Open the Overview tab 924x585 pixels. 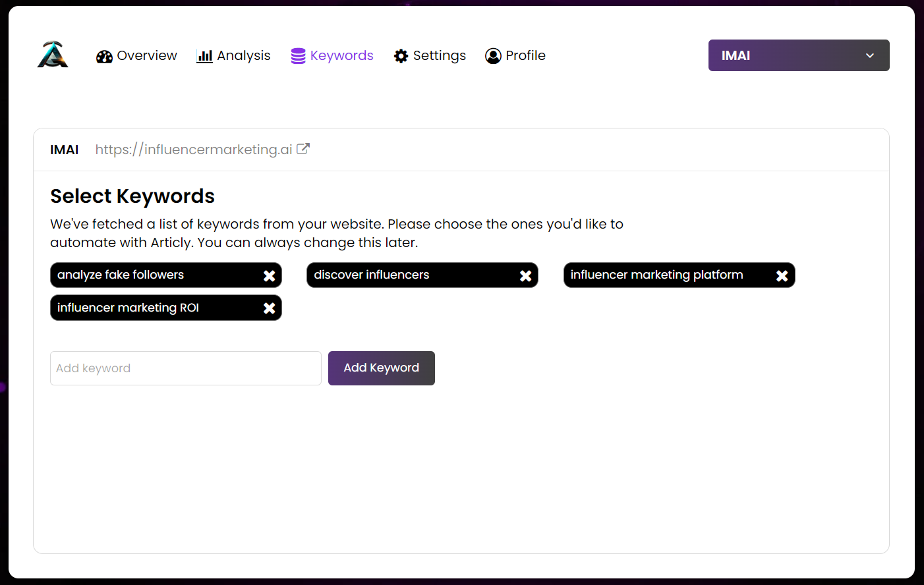(136, 56)
